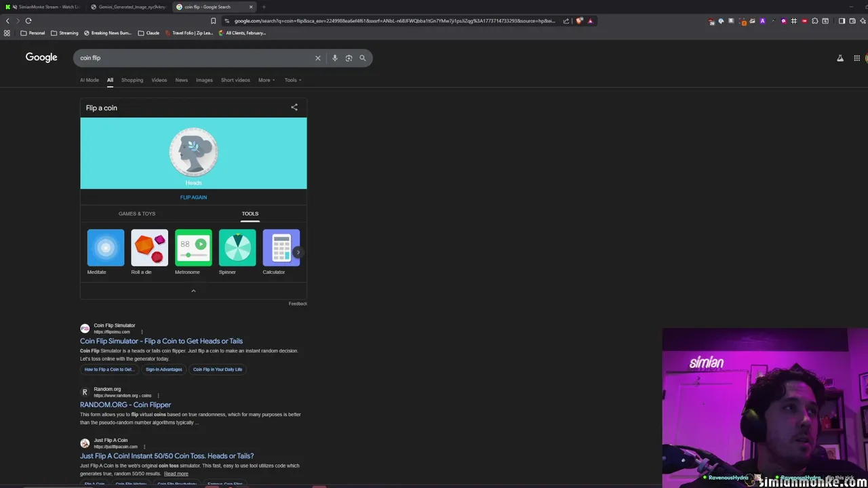
Task: Click the browser address bar URL
Action: coord(395,21)
